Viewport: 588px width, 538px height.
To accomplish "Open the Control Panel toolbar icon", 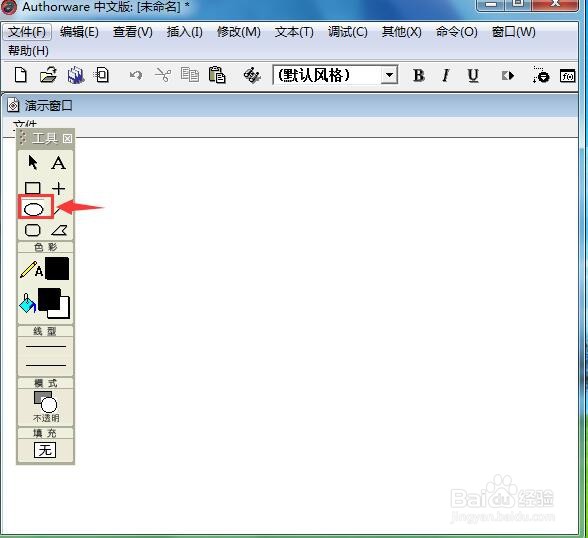I will [x=540, y=75].
